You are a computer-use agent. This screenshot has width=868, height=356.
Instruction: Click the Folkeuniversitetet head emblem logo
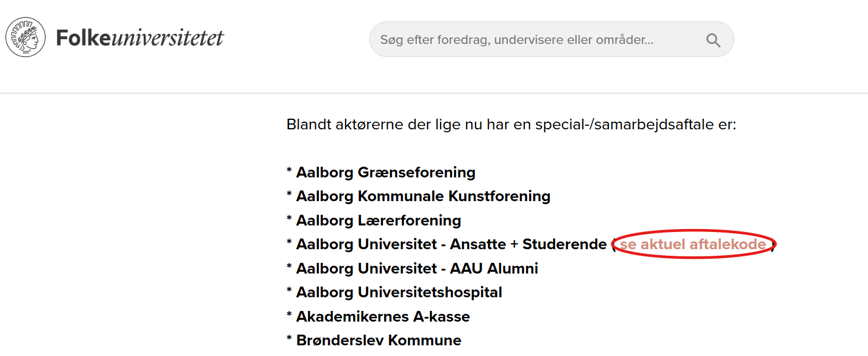tap(26, 38)
